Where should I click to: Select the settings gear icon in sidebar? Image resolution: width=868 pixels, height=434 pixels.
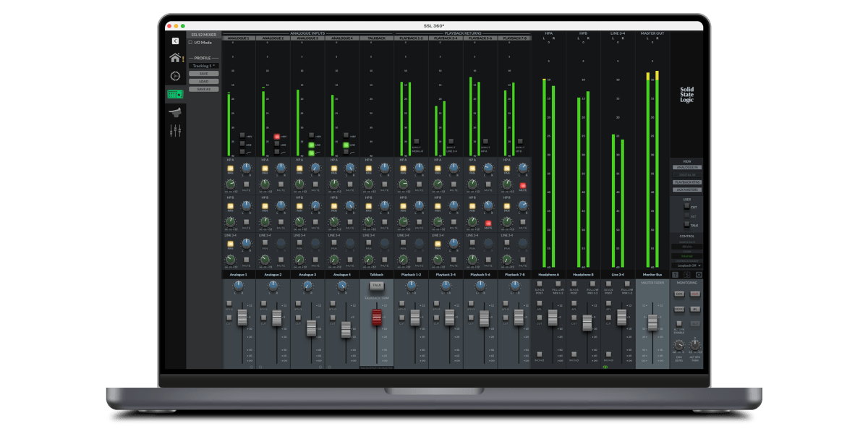(175, 76)
